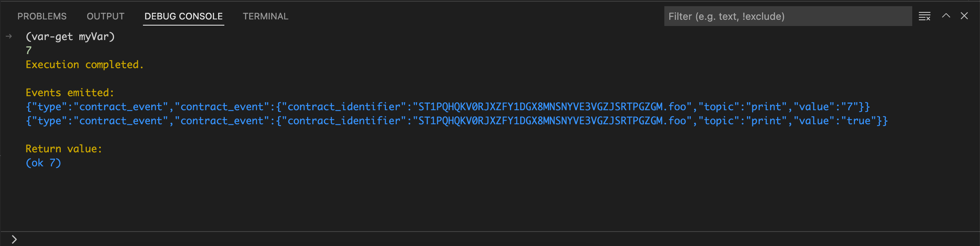Close the bottom panel
Image resolution: width=980 pixels, height=246 pixels.
pos(965,16)
